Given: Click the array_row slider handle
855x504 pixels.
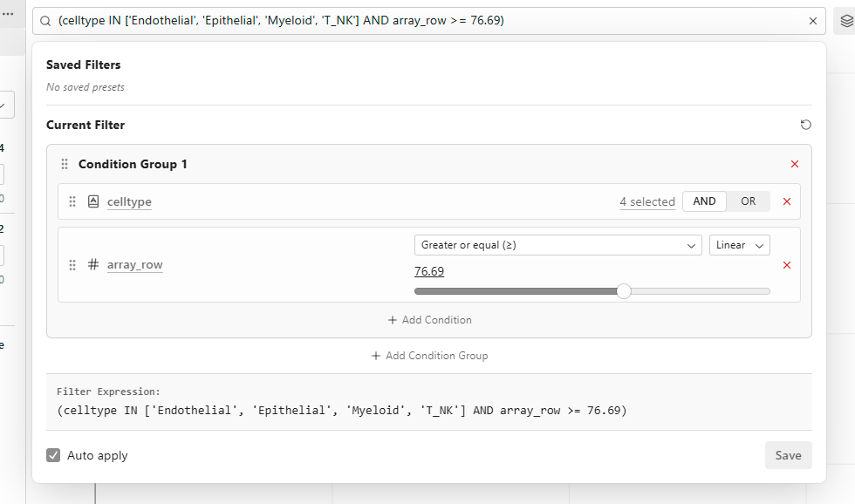Looking at the screenshot, I should click(624, 291).
